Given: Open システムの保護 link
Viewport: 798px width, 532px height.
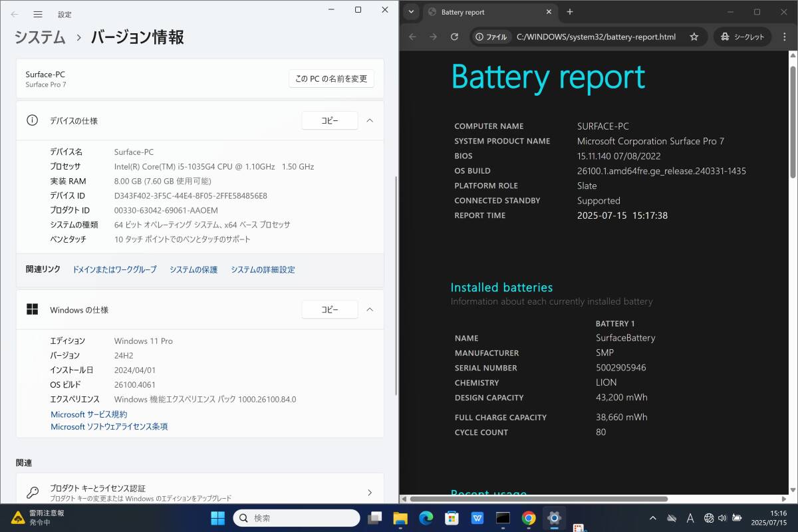Looking at the screenshot, I should pos(194,269).
